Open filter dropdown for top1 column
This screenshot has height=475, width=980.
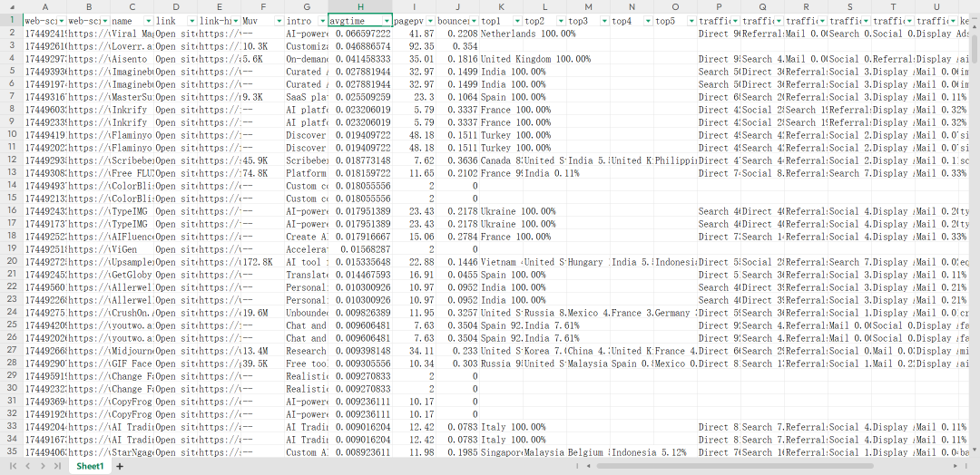pos(517,21)
